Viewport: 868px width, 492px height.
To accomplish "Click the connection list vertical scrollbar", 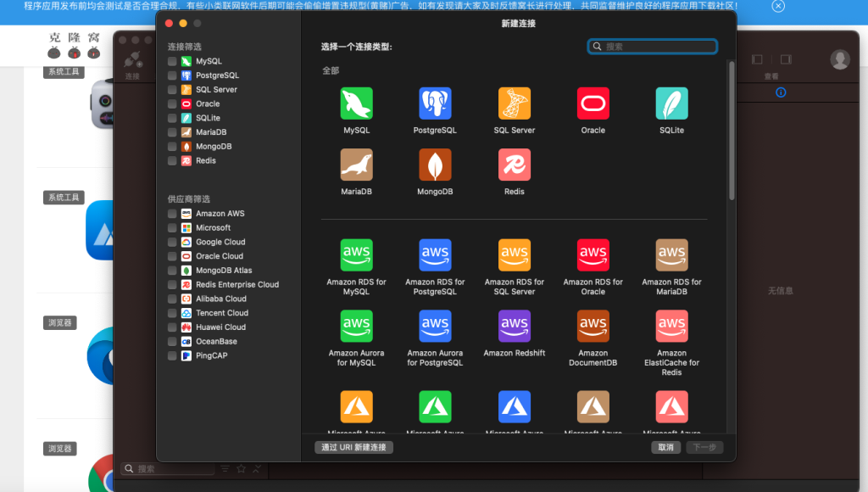I will pyautogui.click(x=732, y=131).
